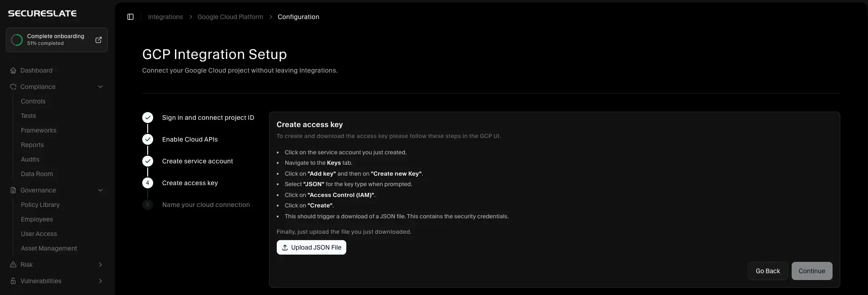Open onboarding external link icon
Image resolution: width=868 pixels, height=295 pixels.
click(99, 40)
